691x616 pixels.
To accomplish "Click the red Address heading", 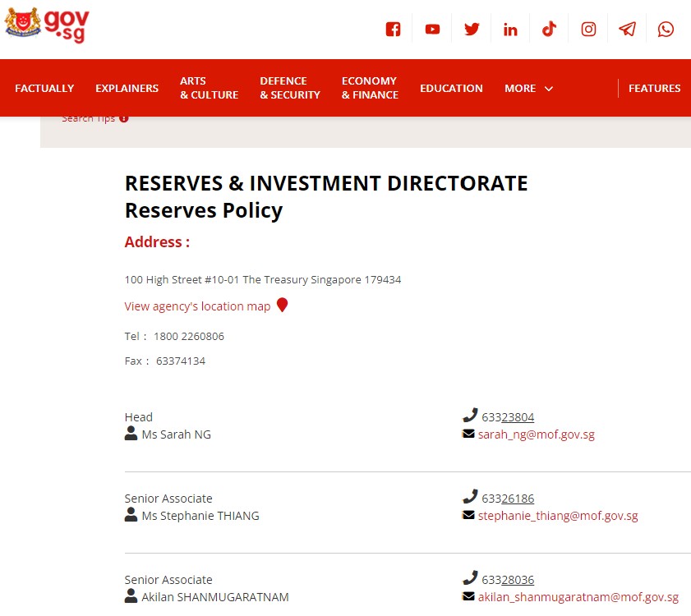I will point(157,242).
